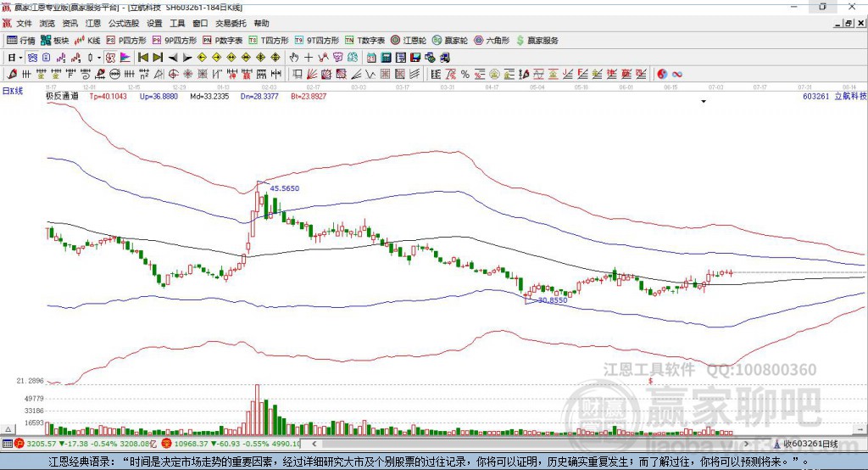Open the 浏览 menu

[47, 23]
